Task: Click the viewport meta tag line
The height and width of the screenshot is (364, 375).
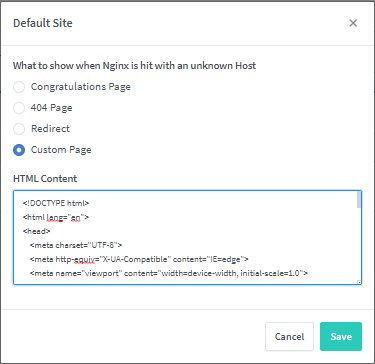Action: (x=169, y=273)
